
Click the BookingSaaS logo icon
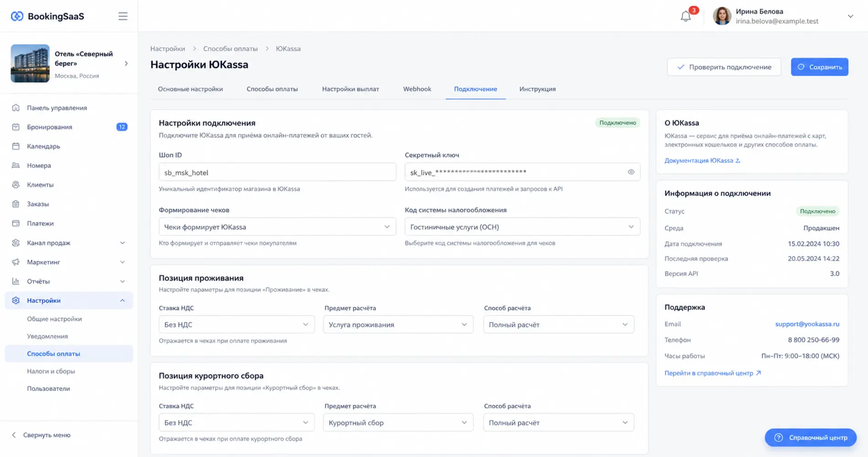pyautogui.click(x=17, y=16)
